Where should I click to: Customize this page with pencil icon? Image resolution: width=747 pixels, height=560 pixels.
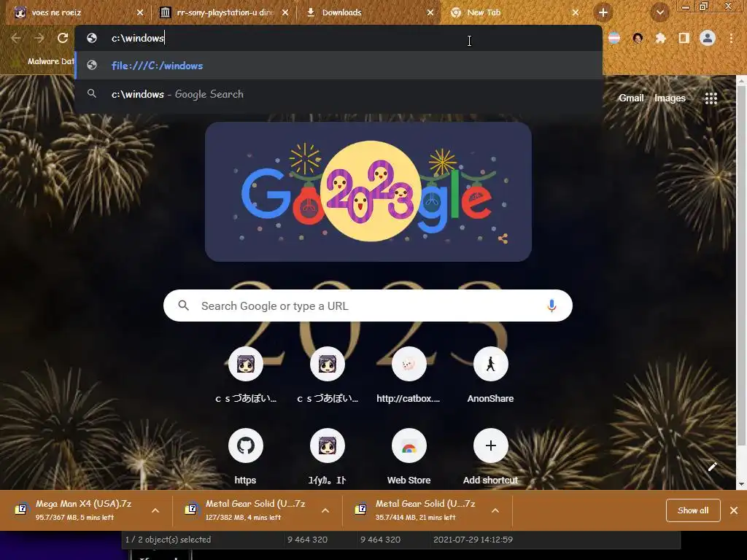pos(712,467)
